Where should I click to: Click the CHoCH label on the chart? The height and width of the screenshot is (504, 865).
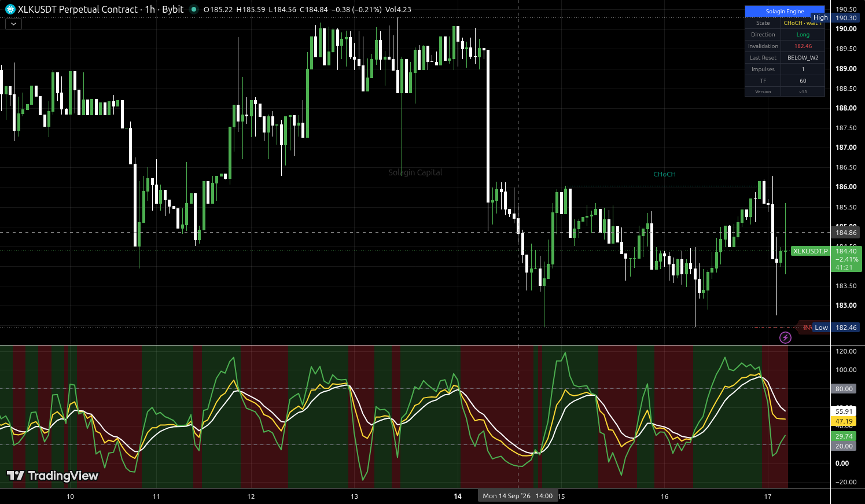click(x=664, y=174)
